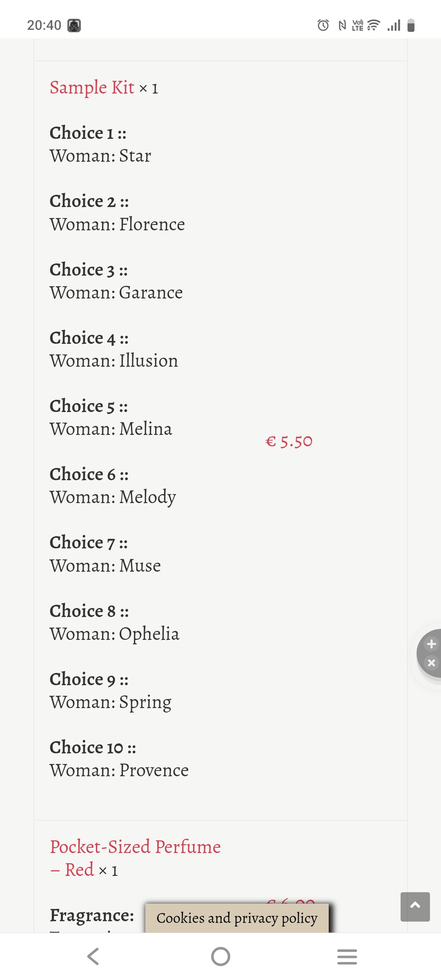The width and height of the screenshot is (441, 980).
Task: Tap the Wi-Fi status icon
Action: pyautogui.click(x=374, y=25)
